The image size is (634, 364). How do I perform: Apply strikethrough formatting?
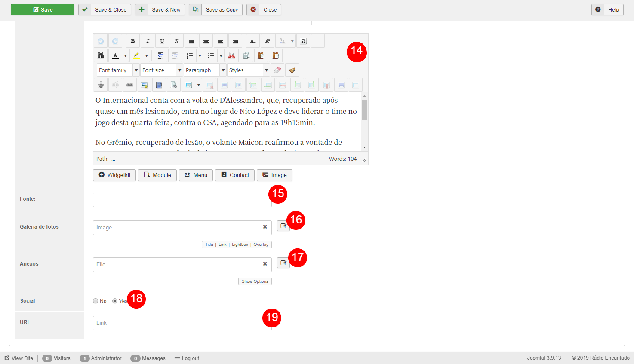[177, 41]
